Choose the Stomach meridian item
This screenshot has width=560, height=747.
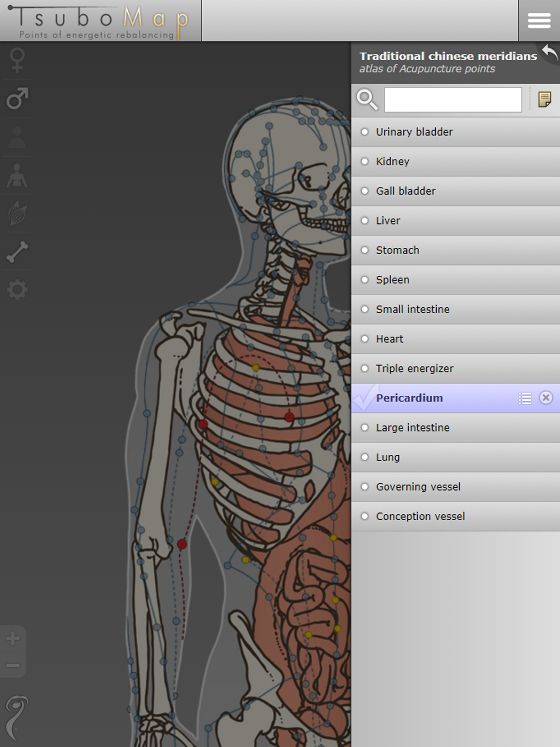tap(397, 250)
